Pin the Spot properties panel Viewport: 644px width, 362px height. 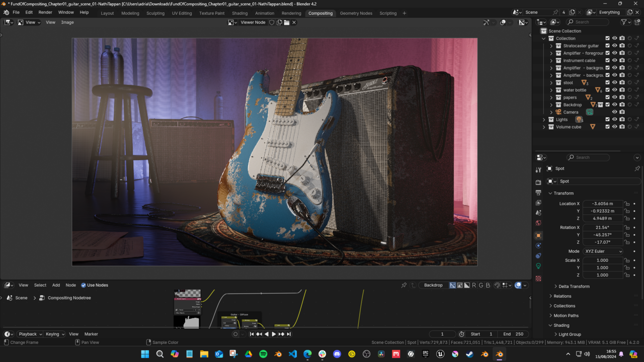[x=637, y=168]
